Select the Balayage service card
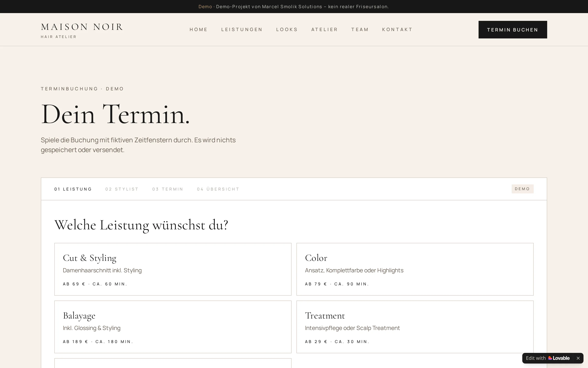Viewport: 588px width, 368px height. click(x=173, y=327)
